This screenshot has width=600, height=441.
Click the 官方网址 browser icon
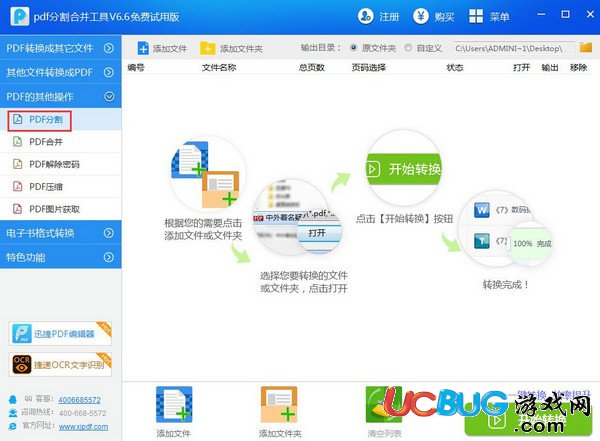click(13, 426)
